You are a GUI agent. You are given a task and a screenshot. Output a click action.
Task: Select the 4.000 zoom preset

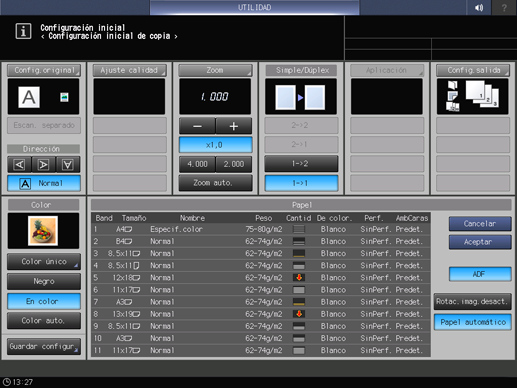[x=197, y=164]
